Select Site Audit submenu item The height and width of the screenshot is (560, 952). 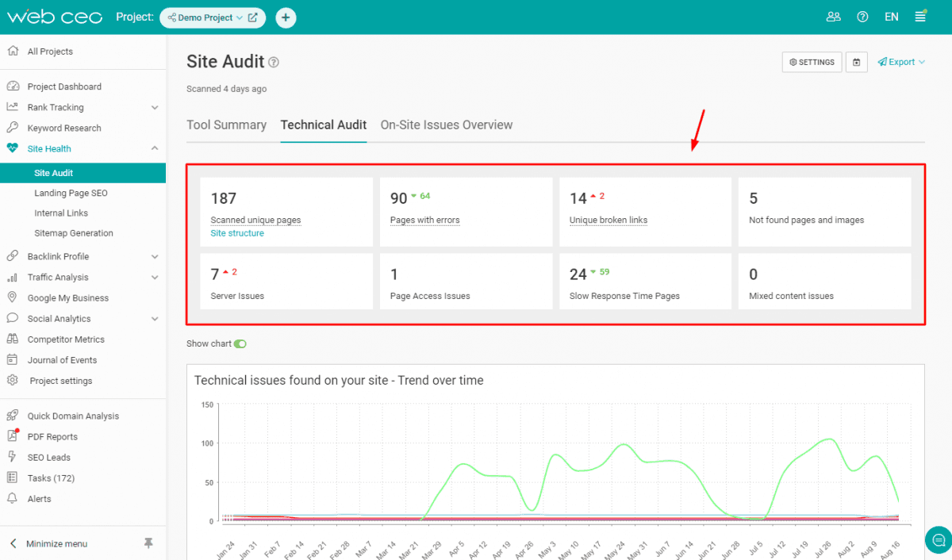tap(83, 173)
